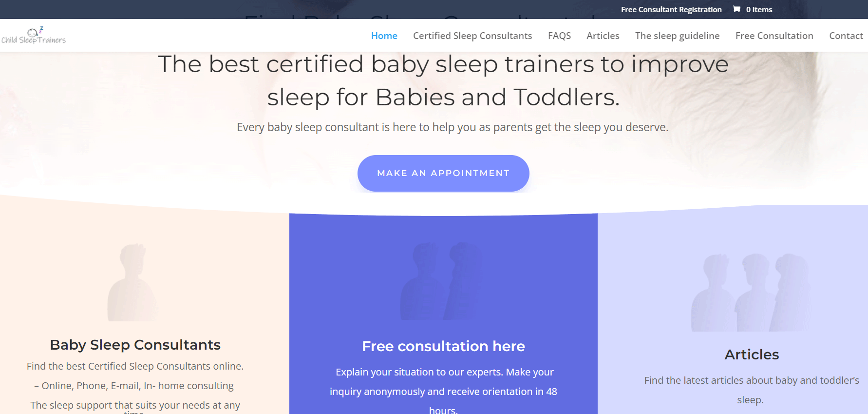
Task: Open the FAQS page
Action: pyautogui.click(x=559, y=36)
